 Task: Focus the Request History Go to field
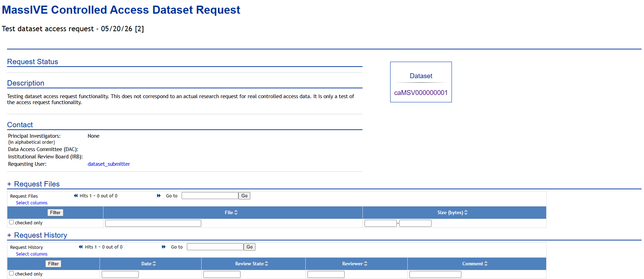[215, 247]
